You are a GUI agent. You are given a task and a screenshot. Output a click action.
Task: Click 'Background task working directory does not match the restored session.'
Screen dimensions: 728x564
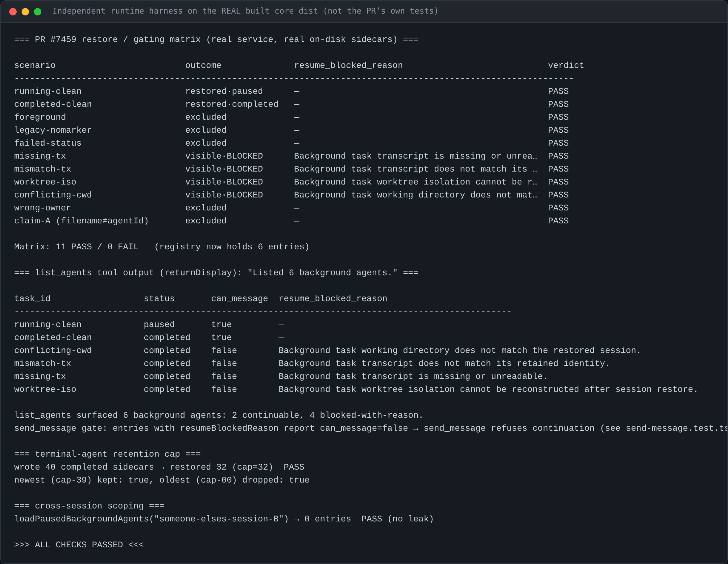pyautogui.click(x=459, y=351)
